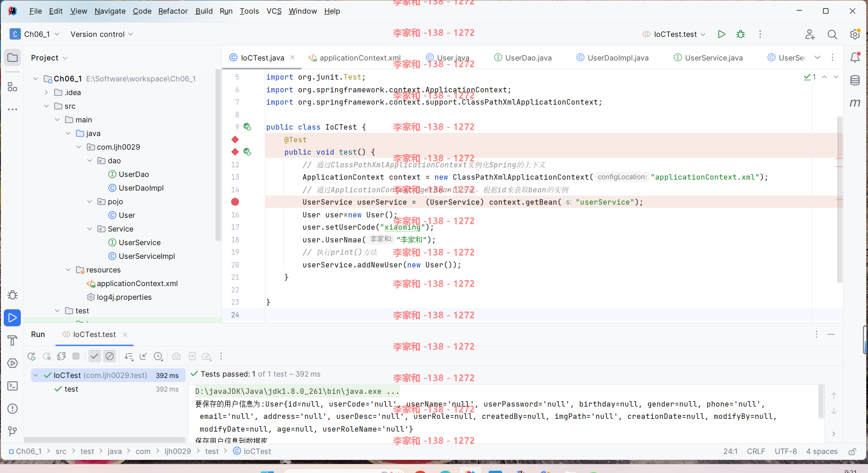Open Search Everywhere magnifier icon
Screen dimensions: 868x473
[x=832, y=34]
